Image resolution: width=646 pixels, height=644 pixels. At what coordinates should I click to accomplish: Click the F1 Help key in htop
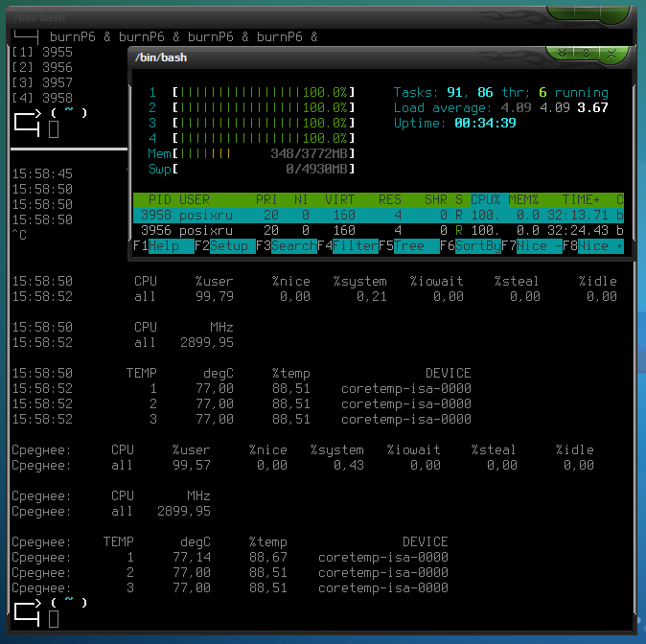(164, 246)
